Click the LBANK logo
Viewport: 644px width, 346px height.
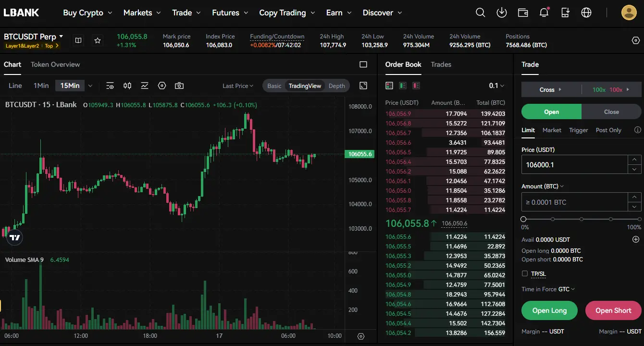[x=22, y=13]
